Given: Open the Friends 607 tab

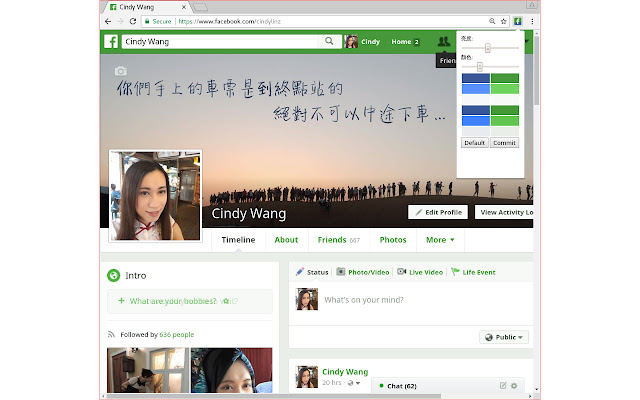Looking at the screenshot, I should tap(339, 240).
